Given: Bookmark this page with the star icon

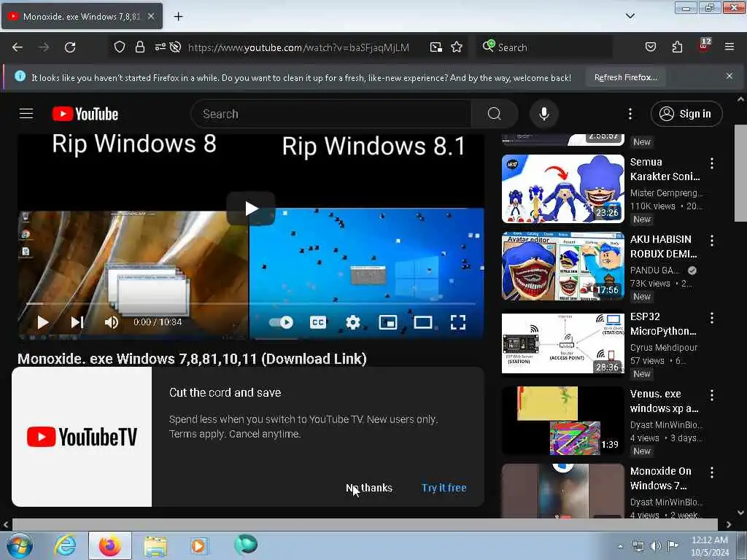Looking at the screenshot, I should pyautogui.click(x=457, y=47).
